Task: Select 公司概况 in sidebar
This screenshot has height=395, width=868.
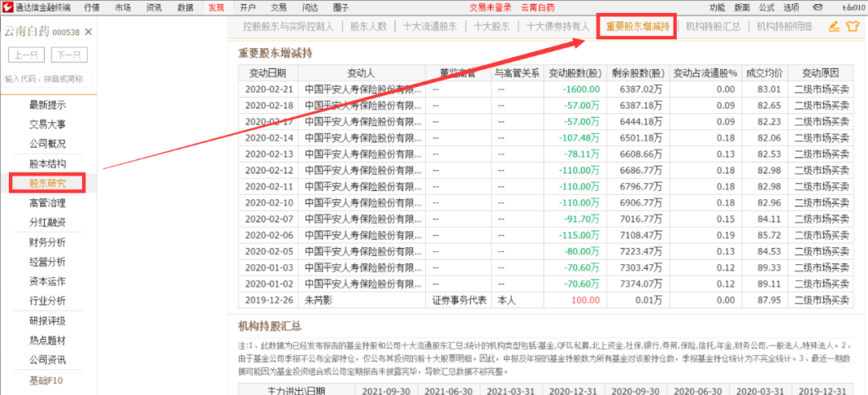Action: coord(47,144)
